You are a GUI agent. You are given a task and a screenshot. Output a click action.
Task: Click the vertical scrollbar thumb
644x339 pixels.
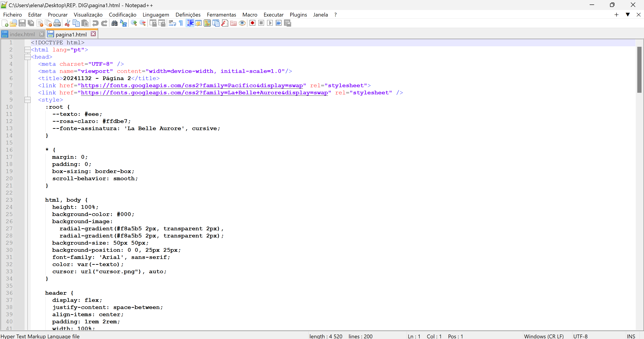[639, 70]
